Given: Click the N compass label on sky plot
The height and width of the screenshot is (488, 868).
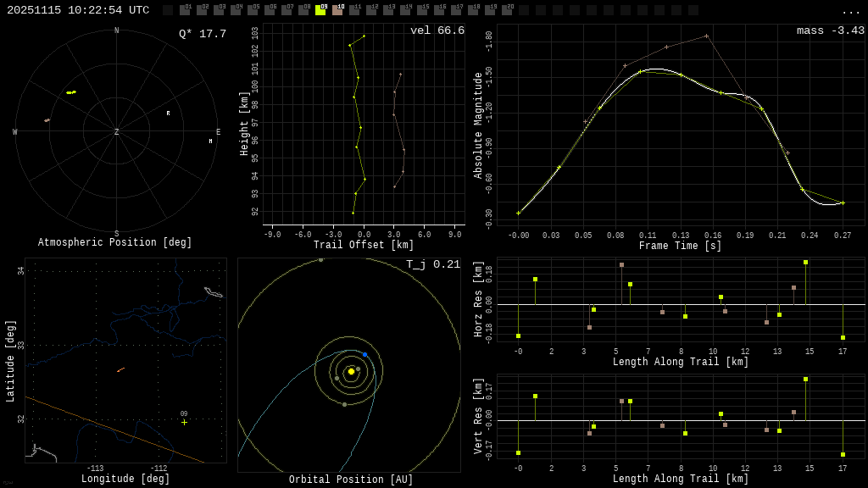Looking at the screenshot, I should (x=116, y=30).
